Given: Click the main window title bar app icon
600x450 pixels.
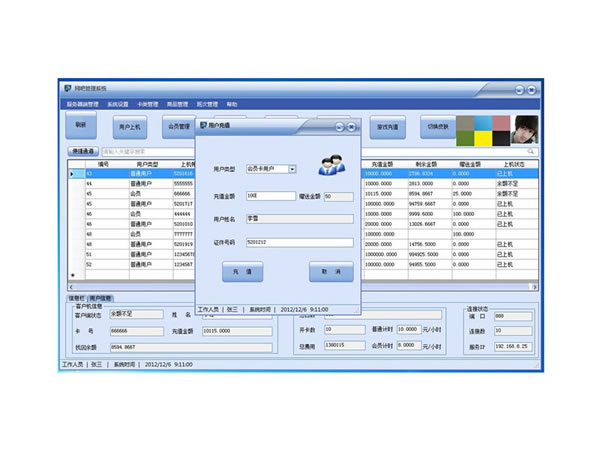Looking at the screenshot, I should (68, 88).
